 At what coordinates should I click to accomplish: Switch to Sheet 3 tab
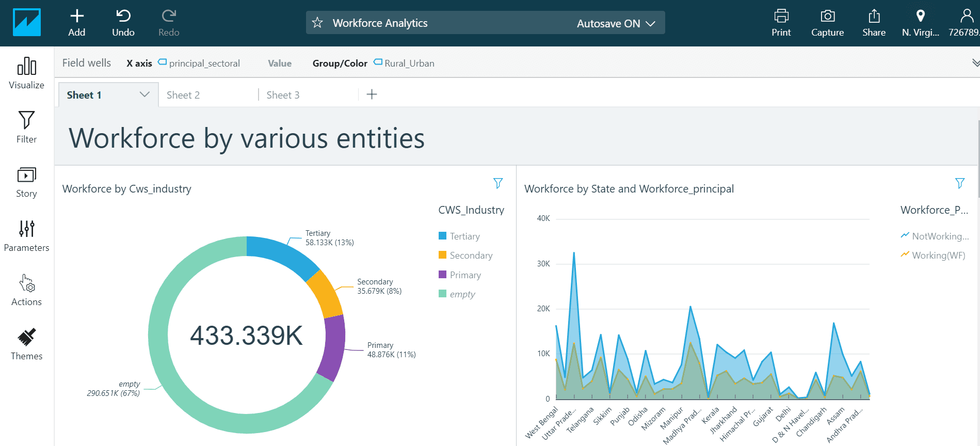pos(283,95)
